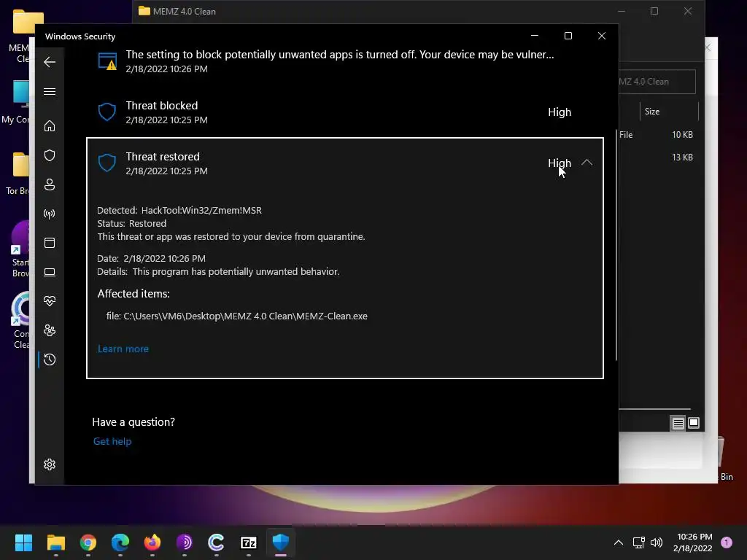Open File Explorer from the taskbar
Image resolution: width=747 pixels, height=560 pixels.
(55, 542)
